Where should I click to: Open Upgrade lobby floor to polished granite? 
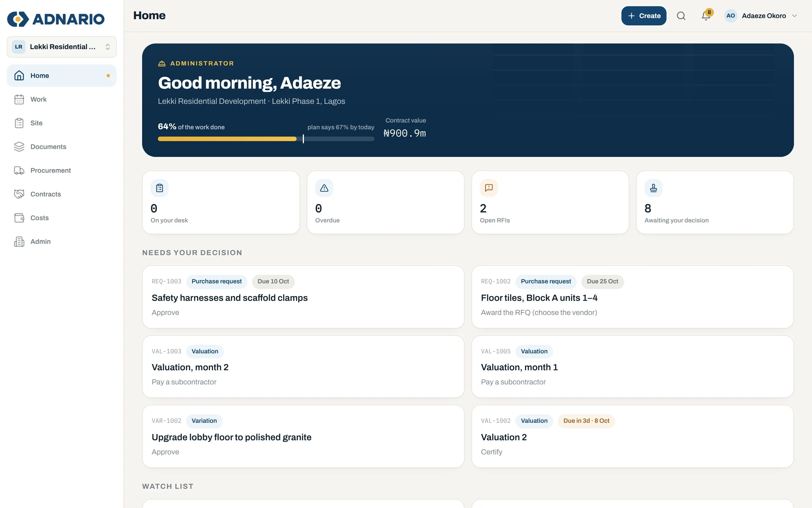click(x=303, y=436)
